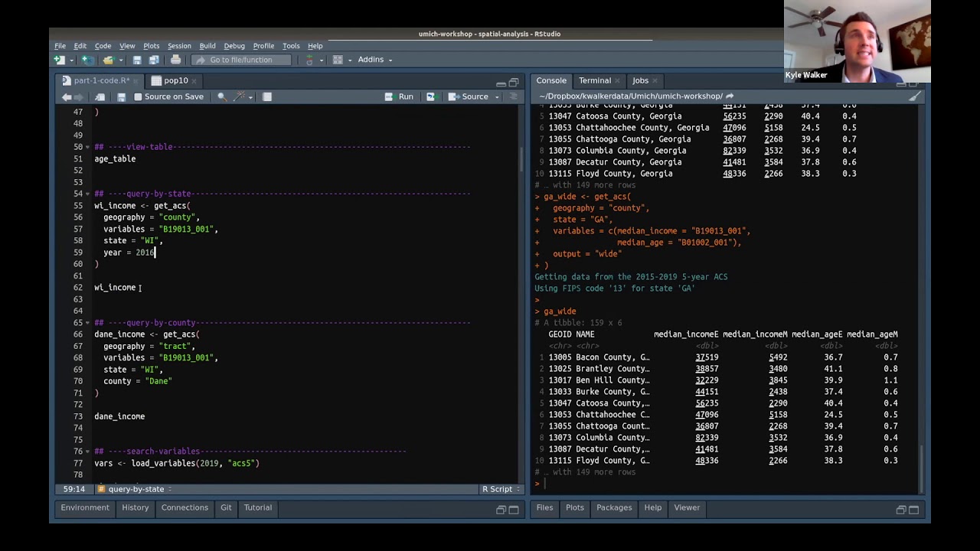980x551 pixels.
Task: Create a new file with the New File icon
Action: pos(59,60)
